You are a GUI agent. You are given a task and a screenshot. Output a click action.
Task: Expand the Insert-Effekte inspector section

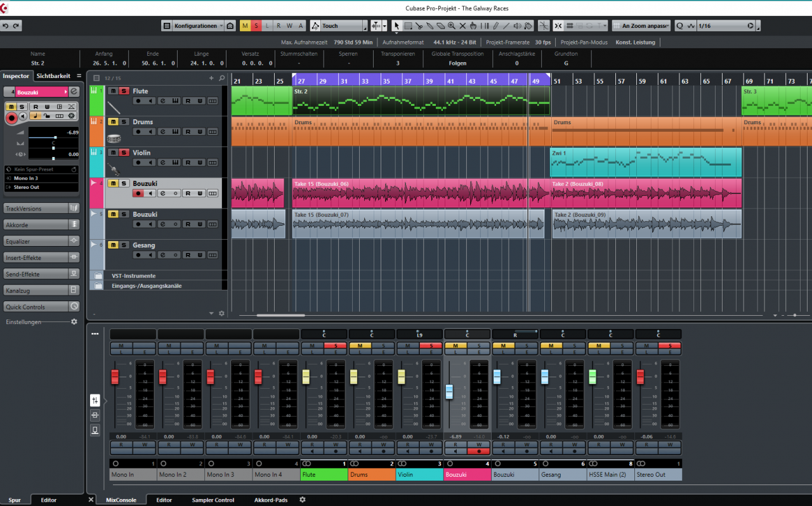click(x=41, y=258)
